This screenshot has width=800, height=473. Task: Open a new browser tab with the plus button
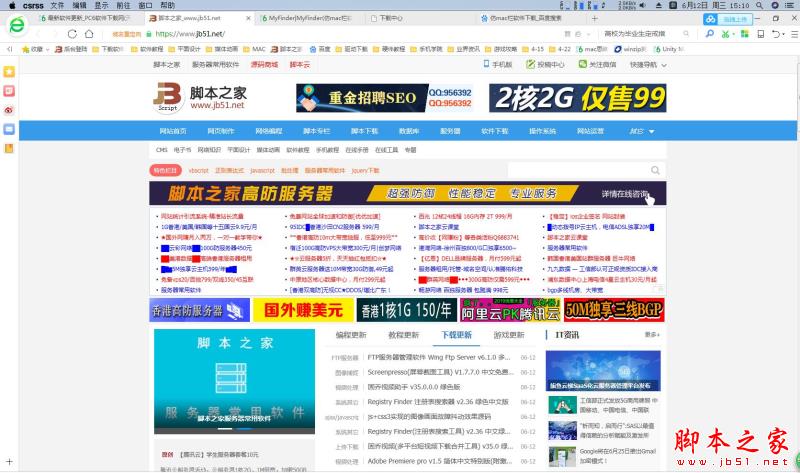tap(594, 18)
